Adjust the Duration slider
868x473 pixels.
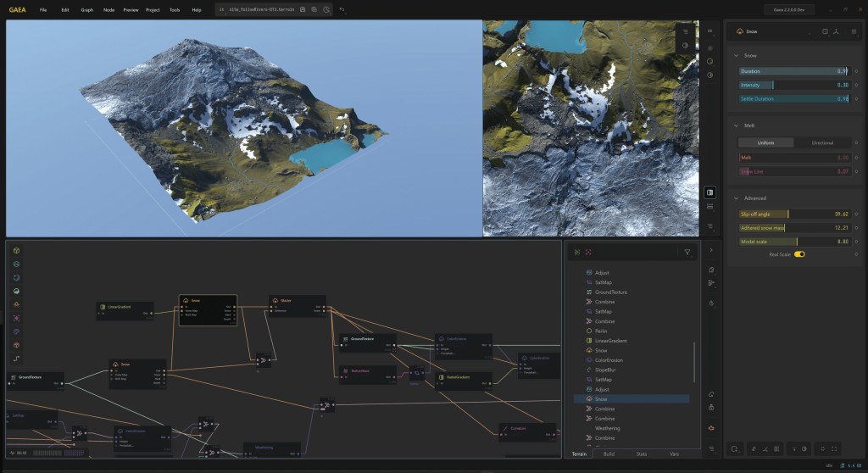point(793,71)
